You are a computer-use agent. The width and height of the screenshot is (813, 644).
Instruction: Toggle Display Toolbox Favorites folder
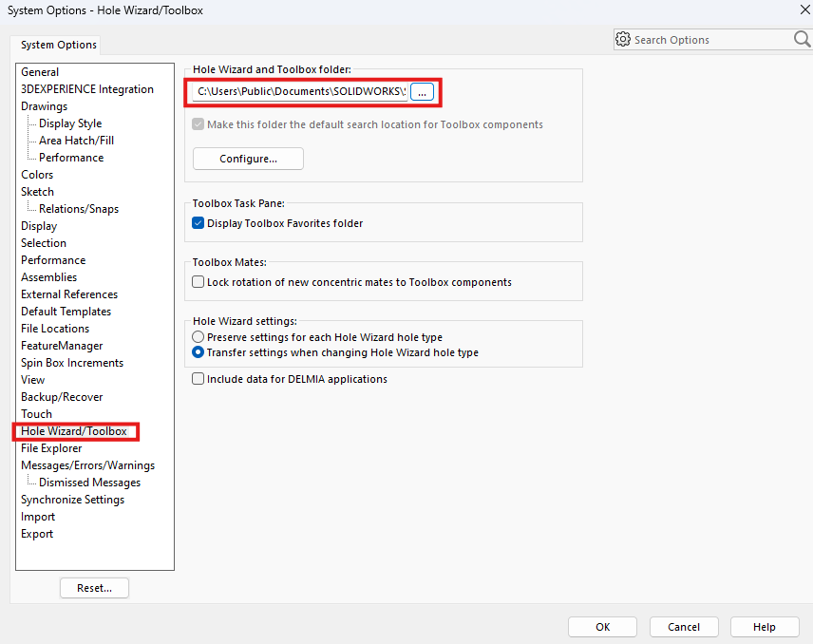point(199,223)
